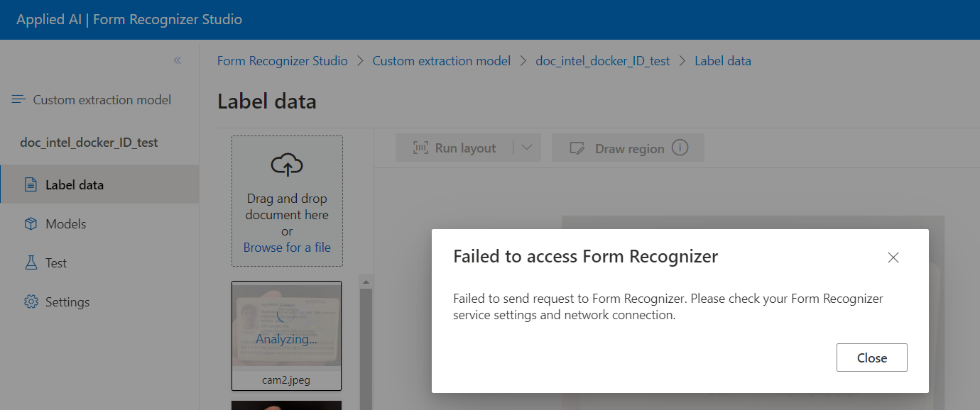The image size is (980, 410).
Task: Collapse the left sidebar with the chevron
Action: [x=178, y=61]
